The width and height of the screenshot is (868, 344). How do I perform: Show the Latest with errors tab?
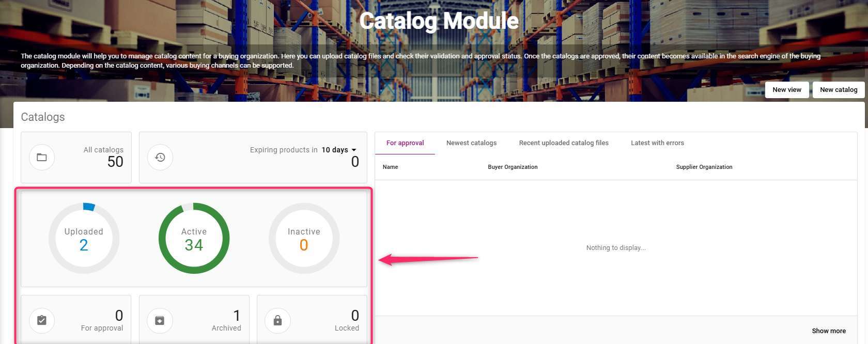tap(657, 143)
